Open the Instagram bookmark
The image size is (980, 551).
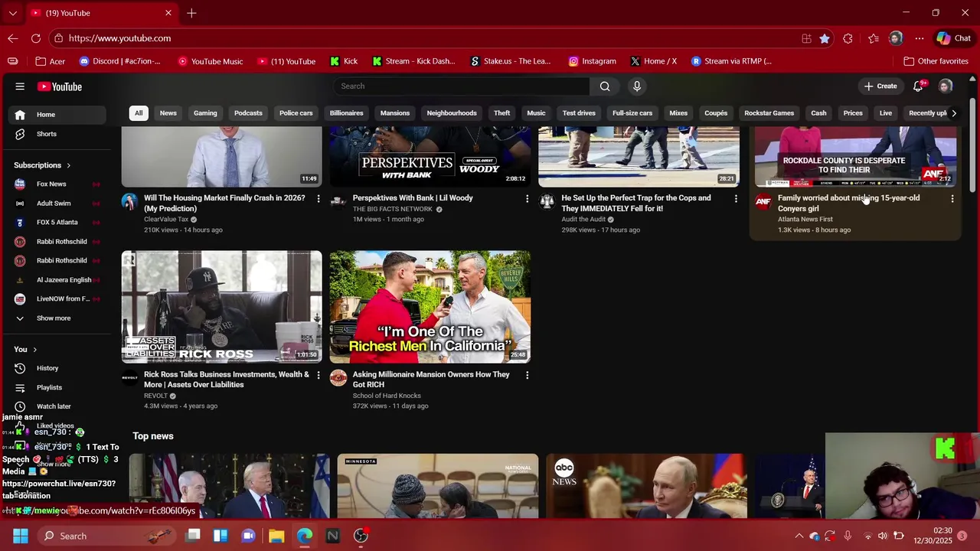tap(592, 61)
